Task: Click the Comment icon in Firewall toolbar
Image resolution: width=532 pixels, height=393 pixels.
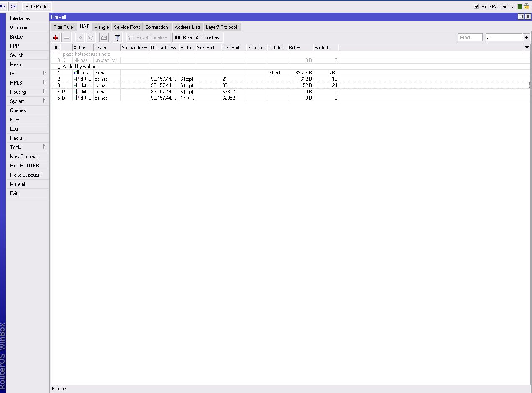Action: (104, 38)
